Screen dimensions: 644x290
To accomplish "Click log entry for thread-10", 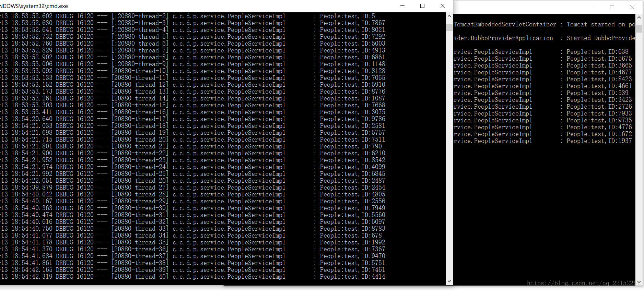I will click(192, 71).
